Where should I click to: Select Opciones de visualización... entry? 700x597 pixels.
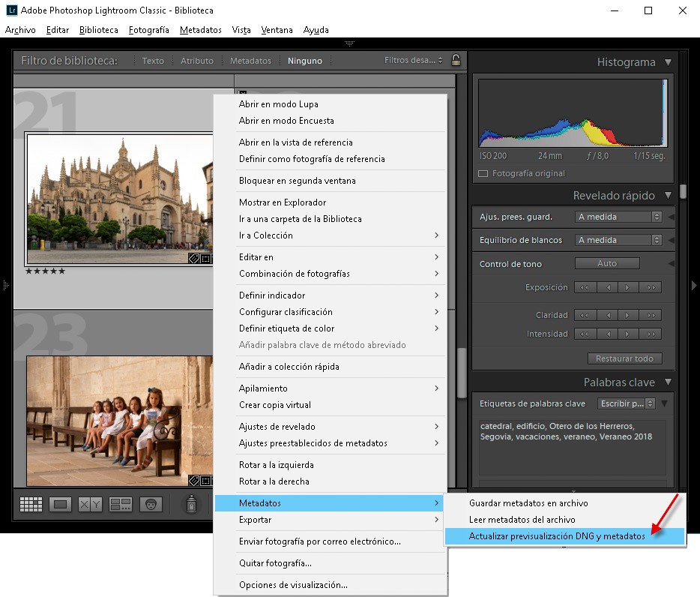331,585
